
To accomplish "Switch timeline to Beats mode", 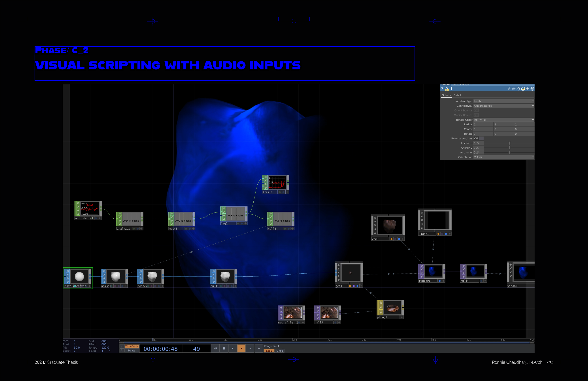I will coord(132,351).
